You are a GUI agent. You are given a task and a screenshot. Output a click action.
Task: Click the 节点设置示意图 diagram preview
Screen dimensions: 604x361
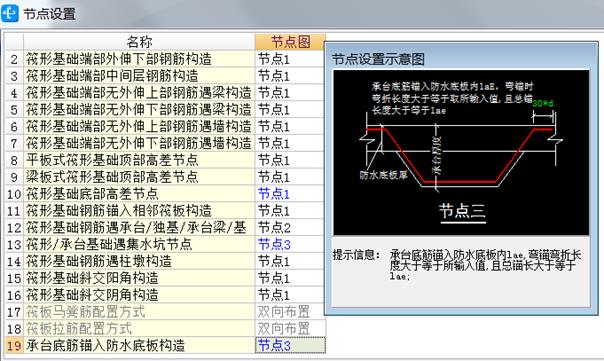point(461,153)
